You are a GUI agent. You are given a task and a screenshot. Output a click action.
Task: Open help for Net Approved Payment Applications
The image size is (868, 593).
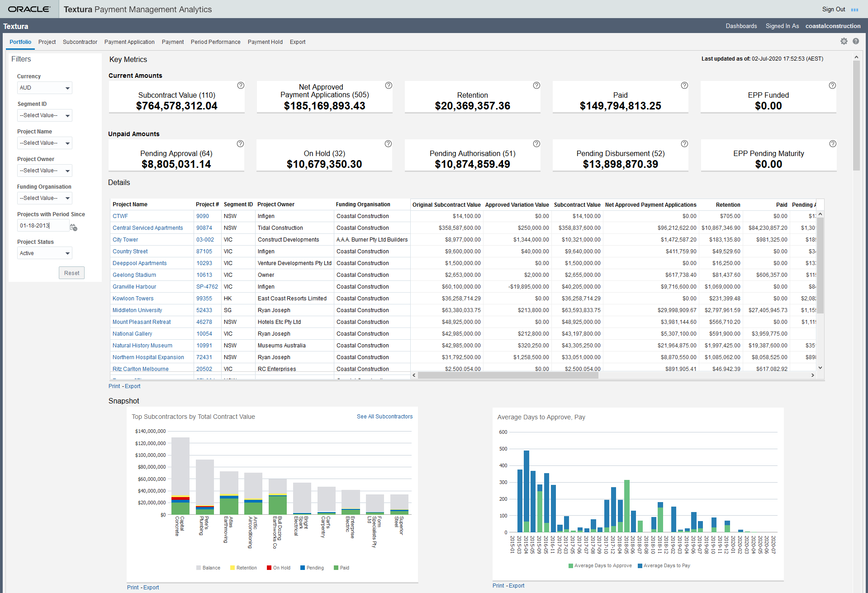coord(389,85)
